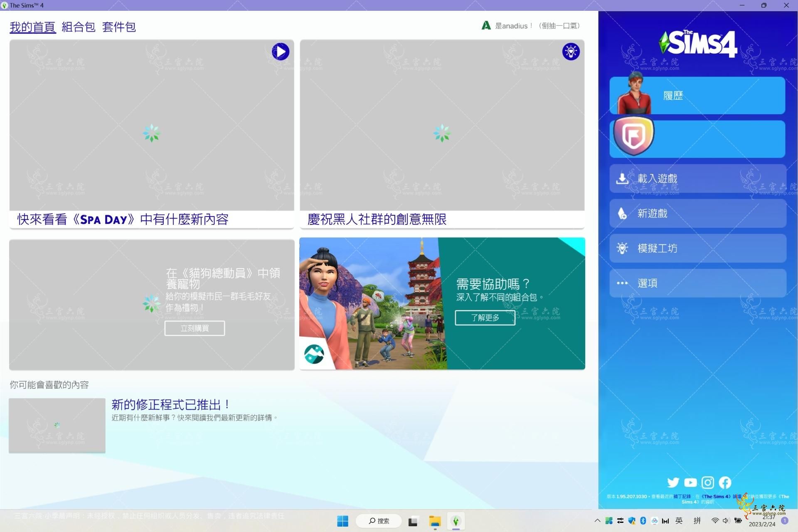Open Task View on the taskbar
This screenshot has height=532, width=798.
(413, 521)
